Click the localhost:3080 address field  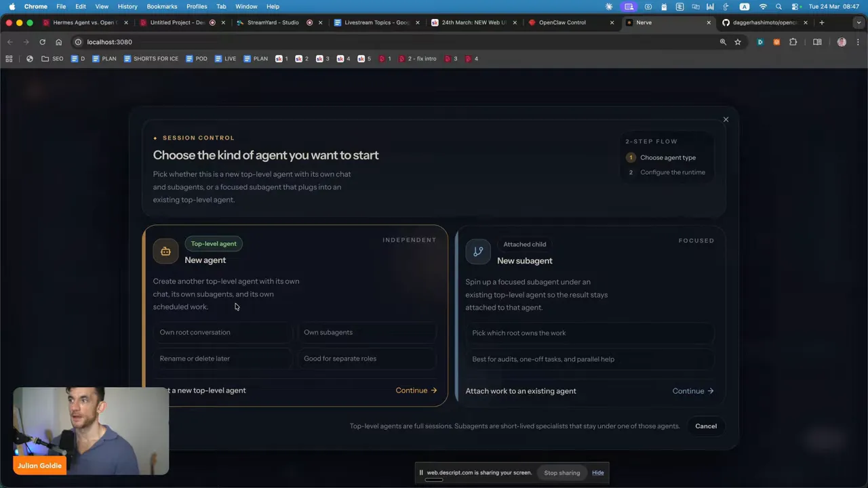click(393, 42)
